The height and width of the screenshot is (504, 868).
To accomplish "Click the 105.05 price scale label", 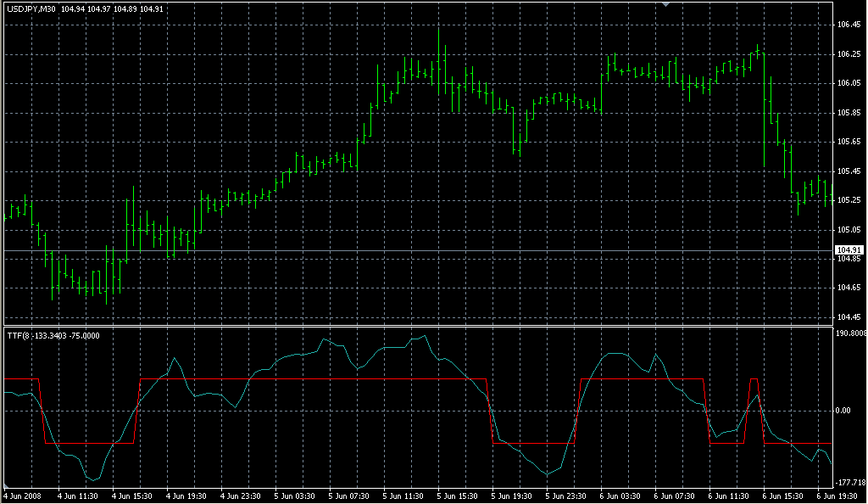I will pos(848,230).
